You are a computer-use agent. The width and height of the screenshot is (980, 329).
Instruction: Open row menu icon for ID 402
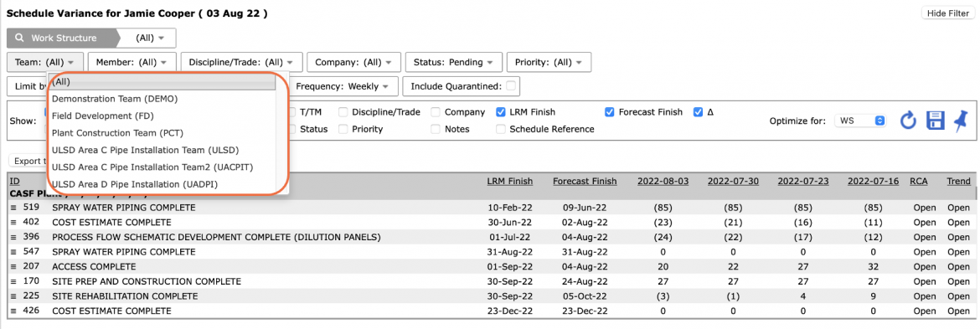point(13,222)
